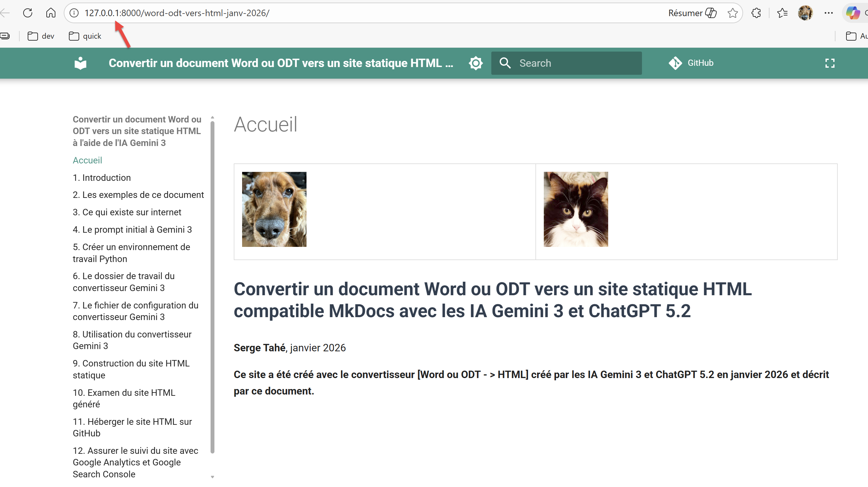Open the favorites list icon
This screenshot has width=868, height=487.
(x=782, y=13)
